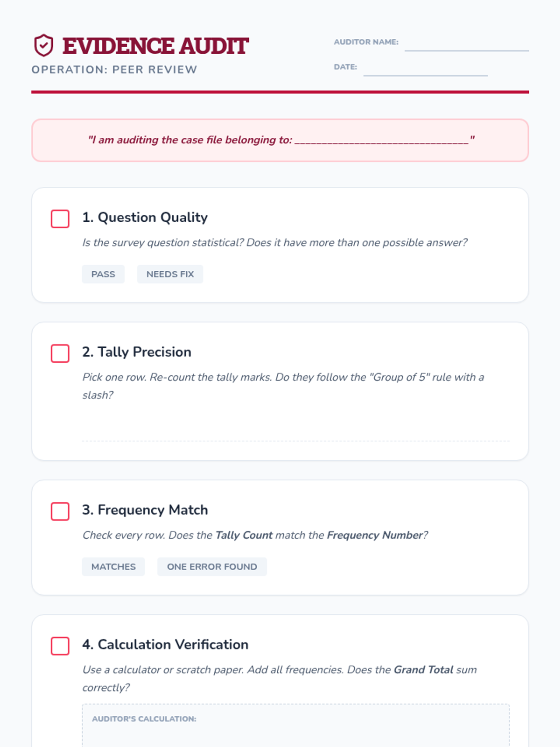The width and height of the screenshot is (560, 747).
Task: Tick the Tally Precision checkbox
Action: (60, 353)
